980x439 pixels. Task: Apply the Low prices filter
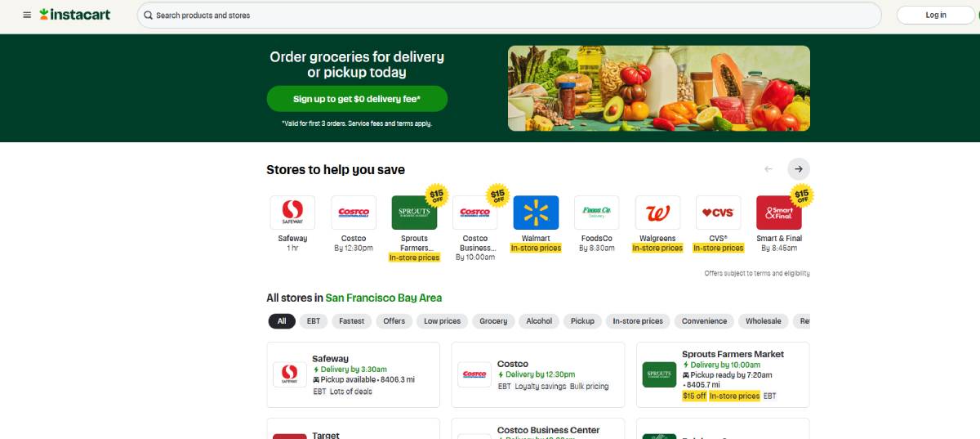tap(443, 321)
